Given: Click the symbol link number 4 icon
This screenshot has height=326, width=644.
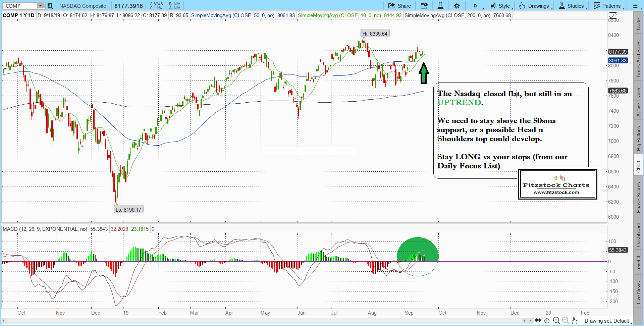Looking at the screenshot, I should 50,6.
